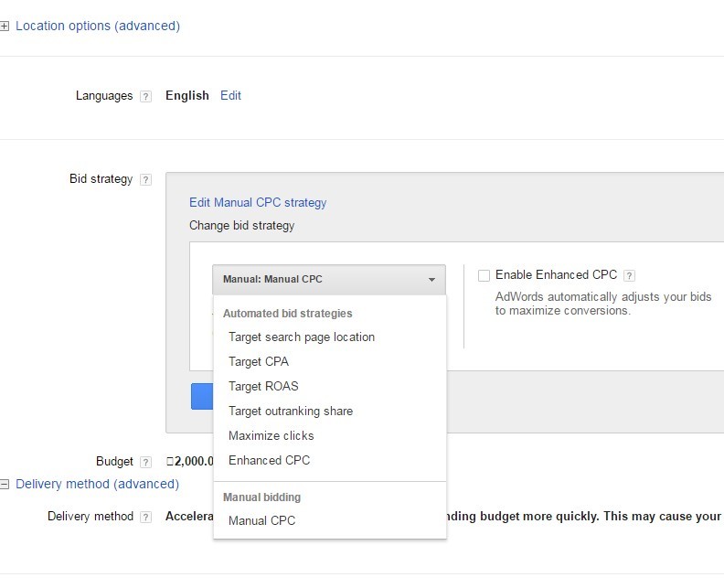Enable Enhanced CPC checkbox

[x=484, y=275]
